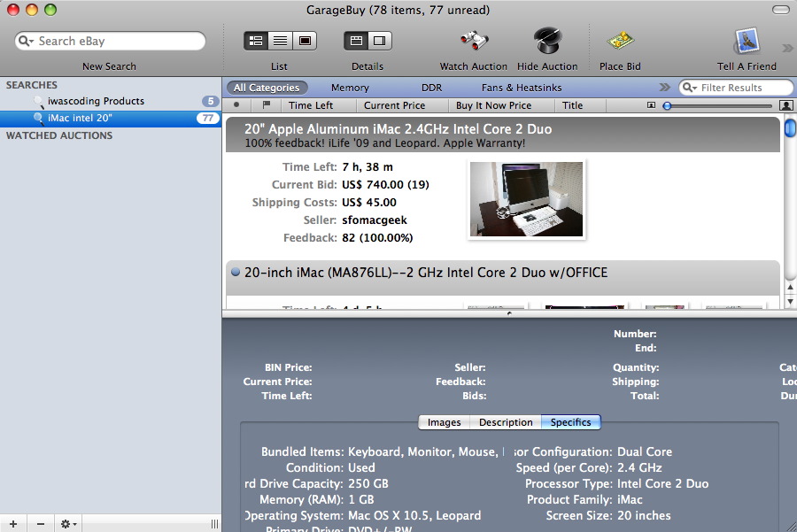Select the compact lines List view icon
797x532 pixels.
coord(280,41)
